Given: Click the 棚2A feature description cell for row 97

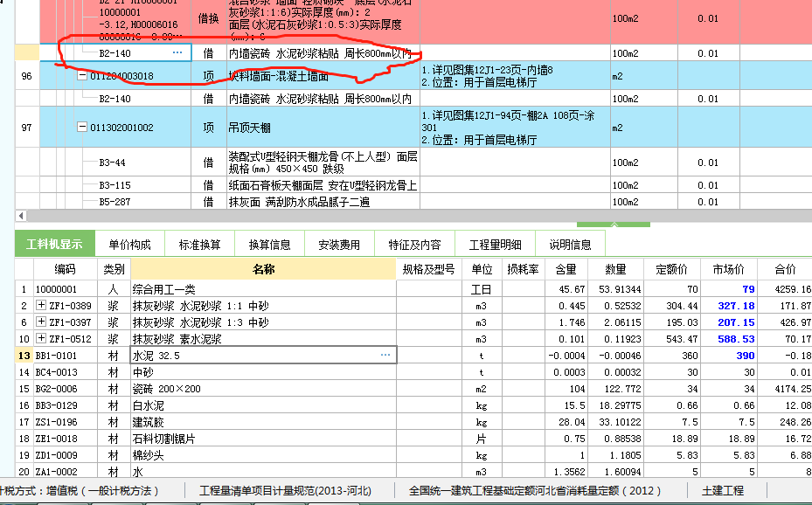Looking at the screenshot, I should pos(515,128).
